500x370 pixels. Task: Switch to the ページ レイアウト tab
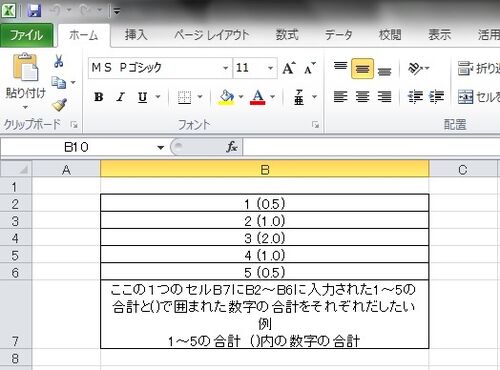(212, 35)
